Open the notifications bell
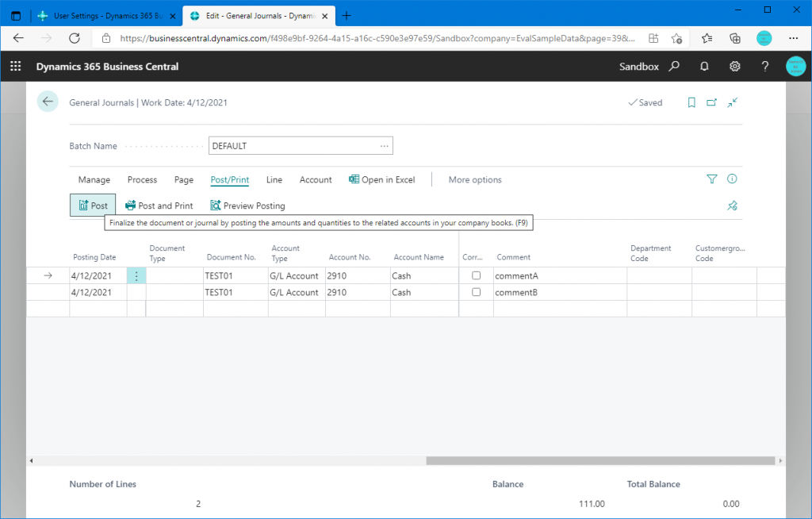Image resolution: width=812 pixels, height=519 pixels. point(704,67)
